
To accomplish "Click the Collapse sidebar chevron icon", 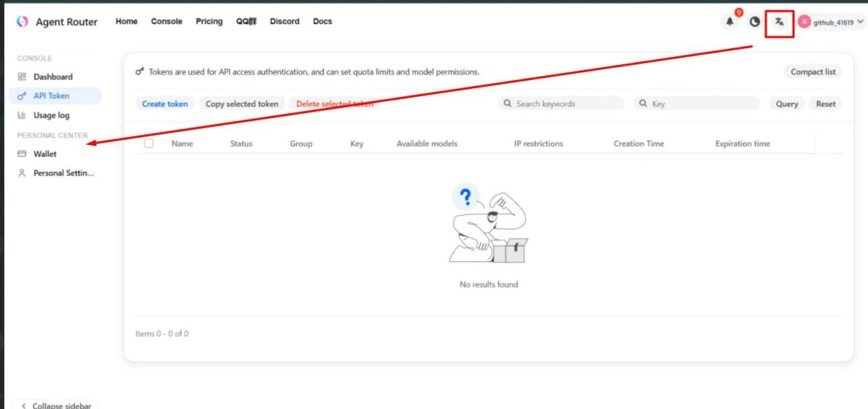I will [x=23, y=406].
